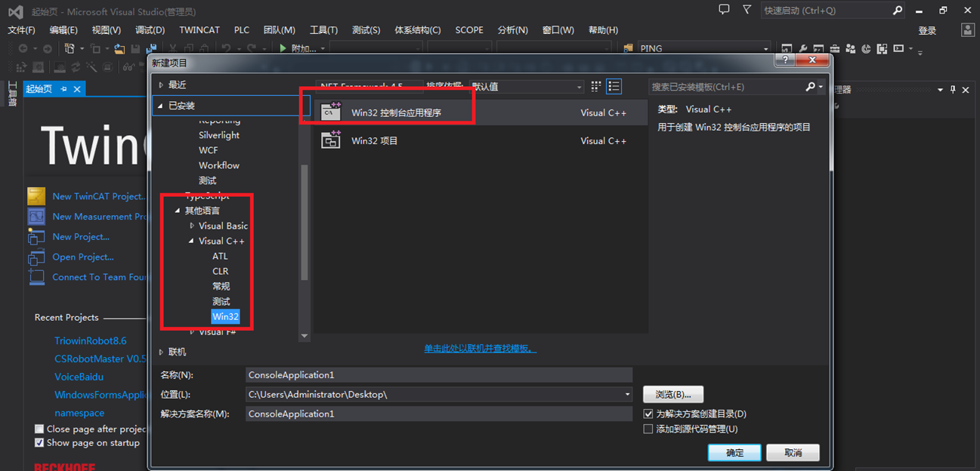Image resolution: width=980 pixels, height=471 pixels.
Task: Uncheck Show page on startup
Action: [x=39, y=443]
